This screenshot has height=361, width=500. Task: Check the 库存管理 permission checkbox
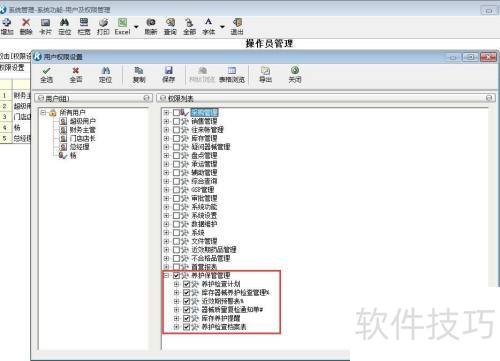click(176, 138)
